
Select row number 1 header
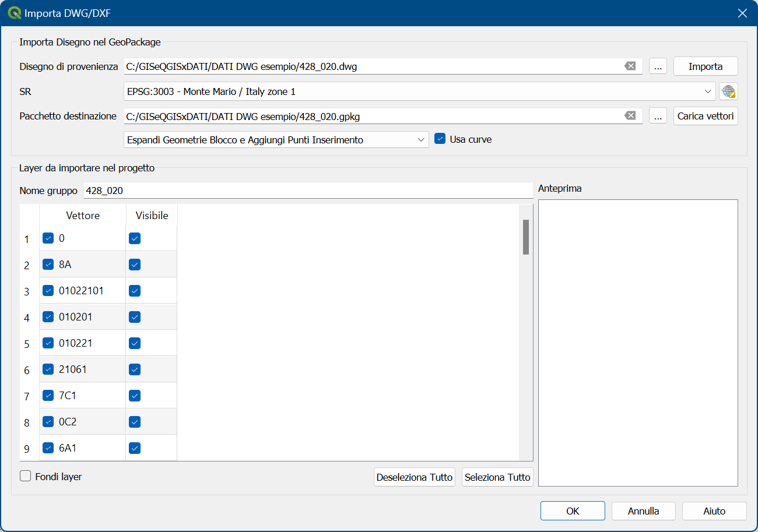27,239
